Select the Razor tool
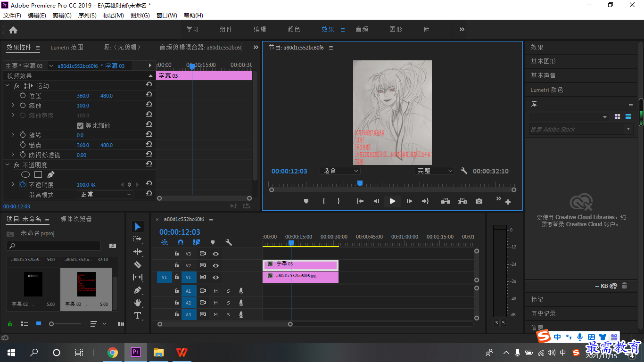 coord(138,264)
